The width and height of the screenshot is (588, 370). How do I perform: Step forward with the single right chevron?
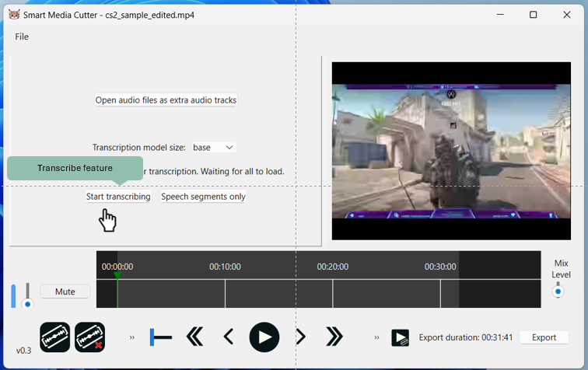(x=300, y=337)
